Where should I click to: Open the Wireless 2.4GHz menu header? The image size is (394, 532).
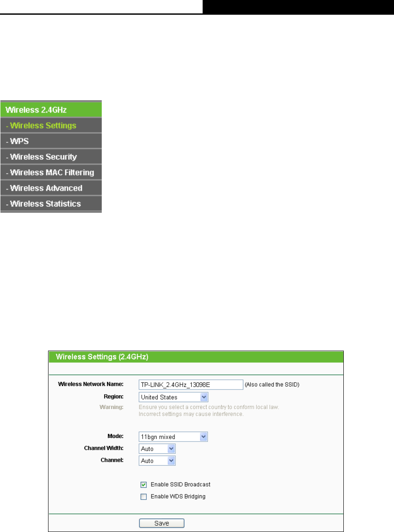[51, 110]
